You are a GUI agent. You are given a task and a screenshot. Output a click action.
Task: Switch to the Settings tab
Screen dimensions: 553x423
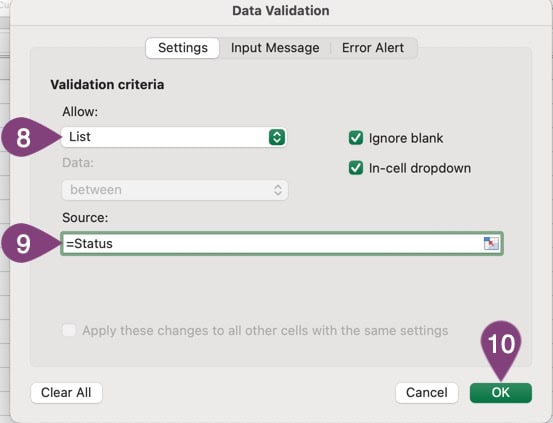183,48
